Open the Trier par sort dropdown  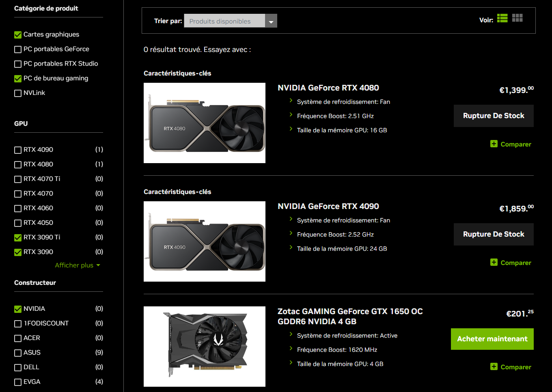[x=231, y=21]
